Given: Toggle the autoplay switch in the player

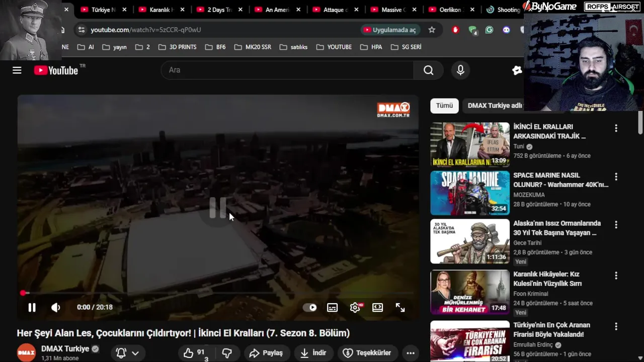Looking at the screenshot, I should (310, 308).
